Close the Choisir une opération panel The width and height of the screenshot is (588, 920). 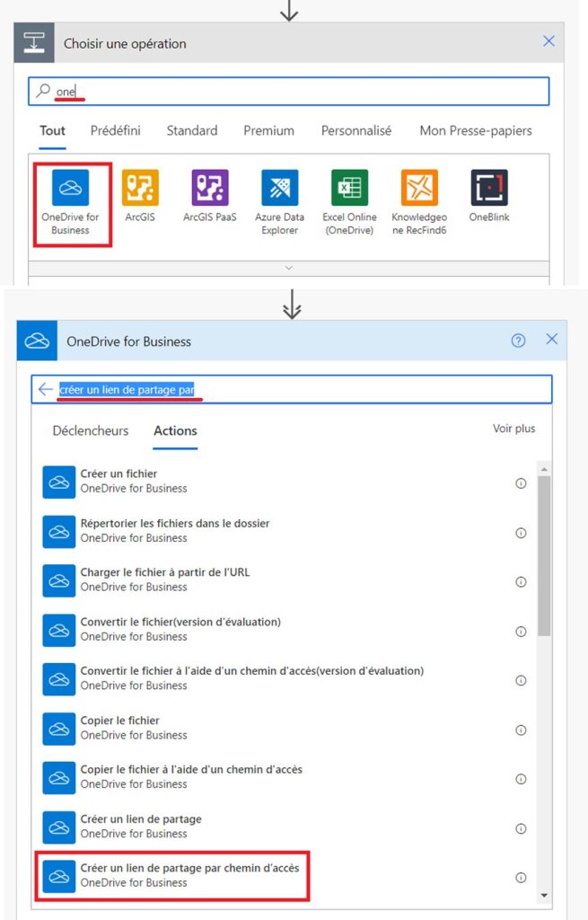[x=549, y=41]
